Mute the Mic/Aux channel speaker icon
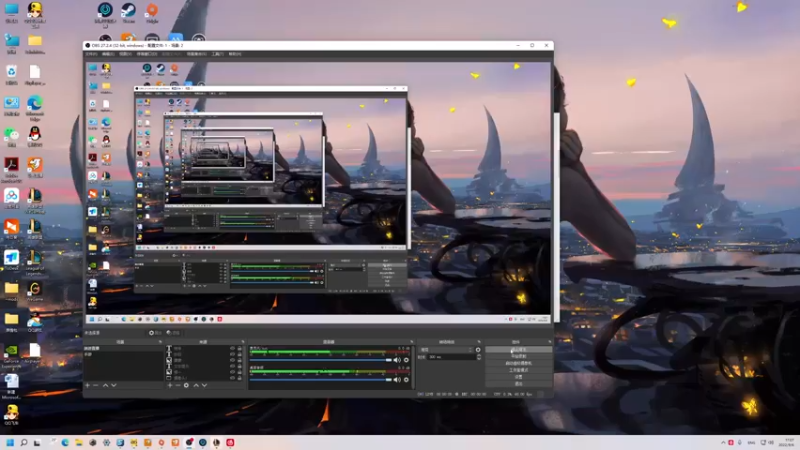The width and height of the screenshot is (800, 450). click(x=397, y=360)
